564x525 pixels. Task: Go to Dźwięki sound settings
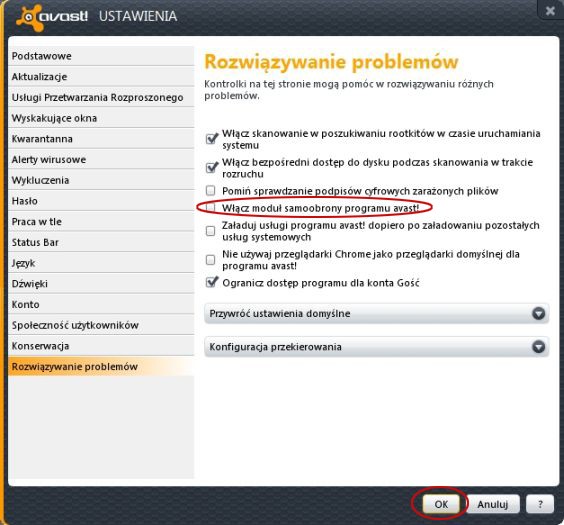[101, 283]
